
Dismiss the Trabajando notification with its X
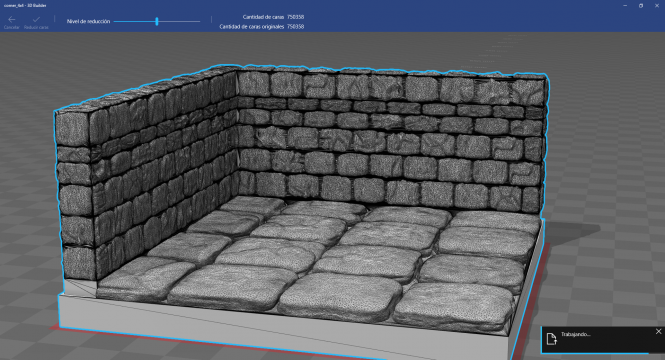pos(658,332)
